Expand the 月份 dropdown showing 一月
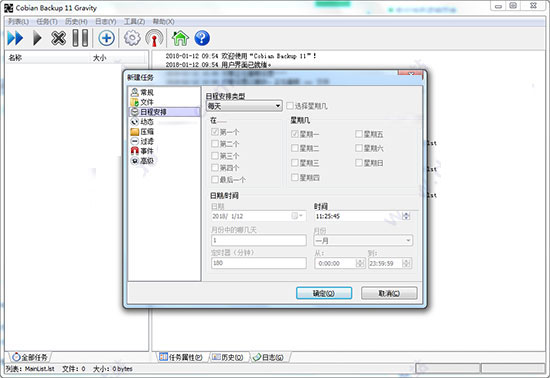The height and width of the screenshot is (378, 550). pos(363,241)
